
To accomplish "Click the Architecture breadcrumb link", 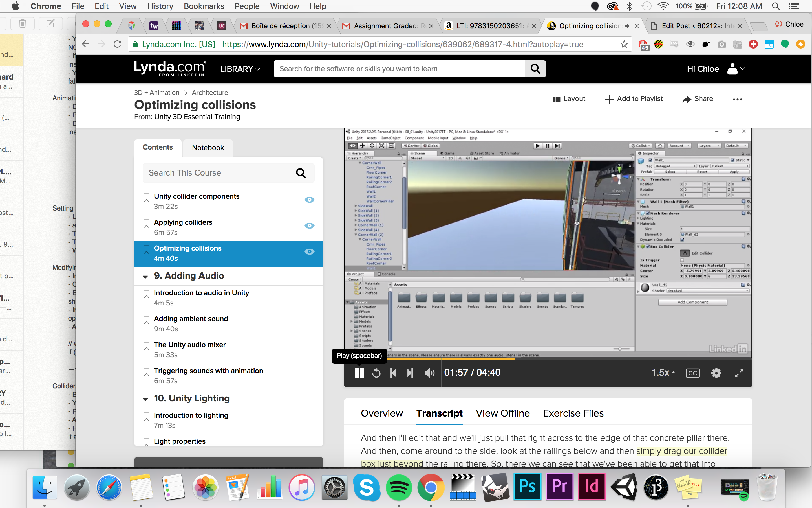I will 210,92.
